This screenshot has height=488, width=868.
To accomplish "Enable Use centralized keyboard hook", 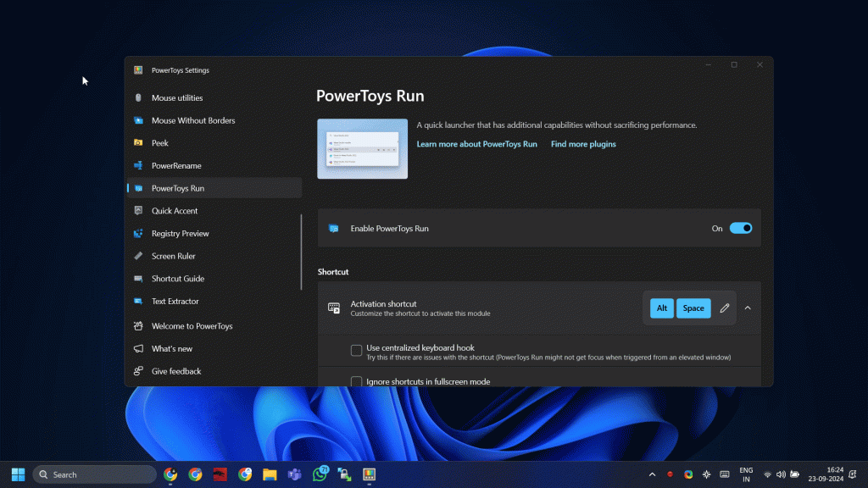I will pyautogui.click(x=357, y=348).
